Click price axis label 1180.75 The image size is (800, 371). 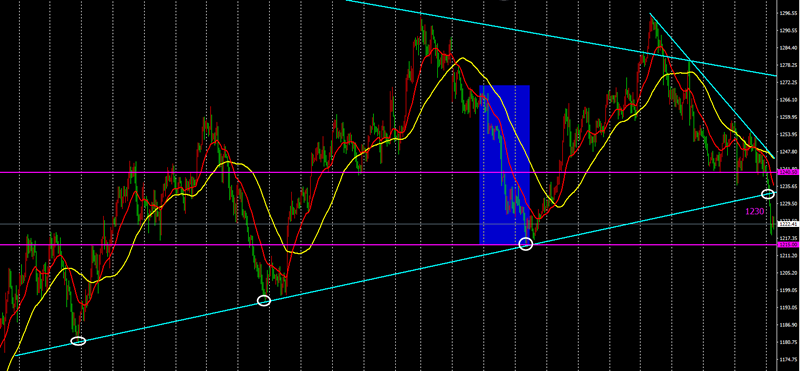coord(788,342)
